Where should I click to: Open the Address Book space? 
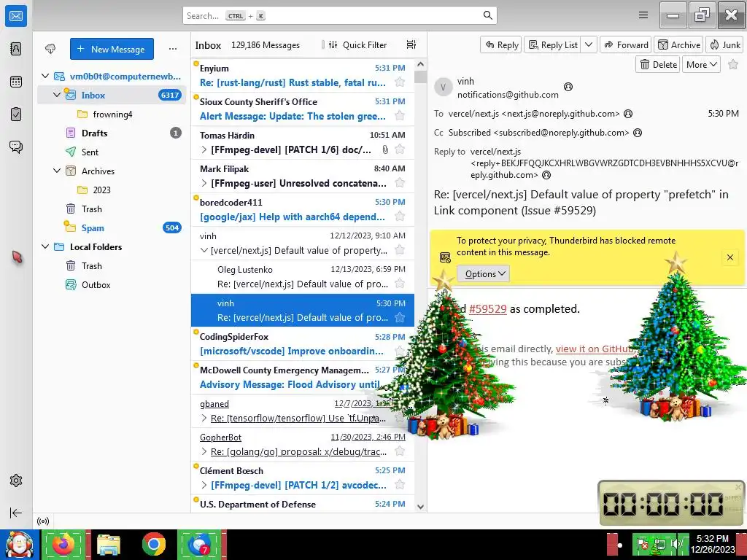click(16, 49)
